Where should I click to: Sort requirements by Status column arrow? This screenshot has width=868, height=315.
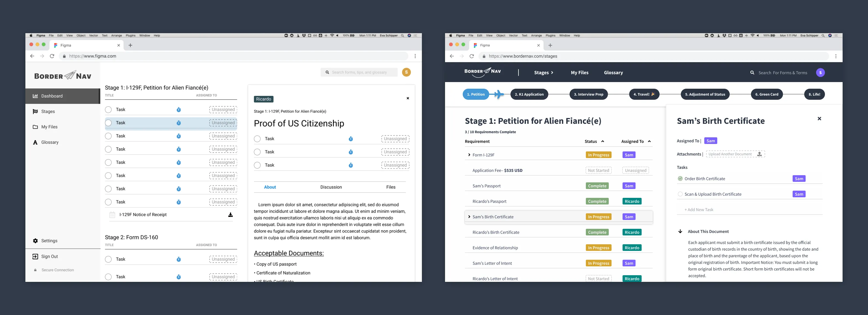pos(603,141)
